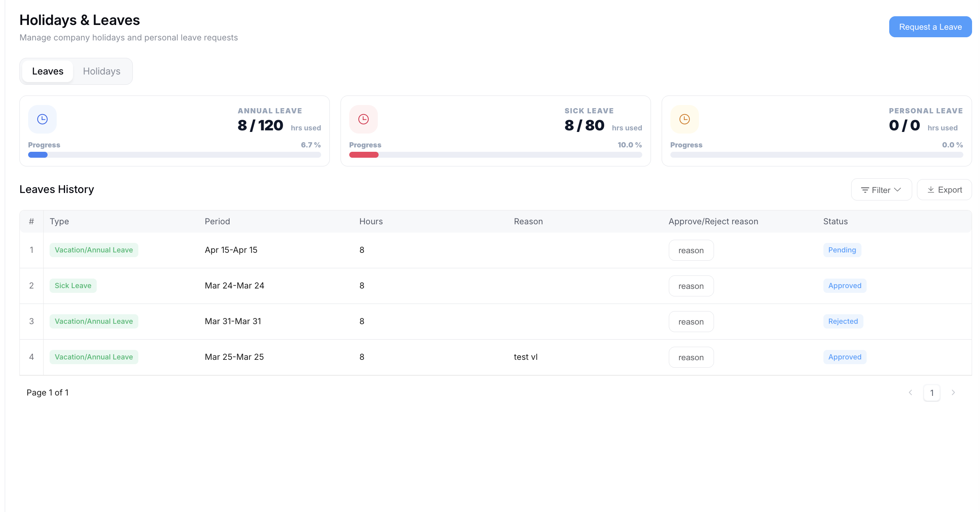Click the Filter lines icon
The height and width of the screenshot is (512, 980).
coord(865,190)
